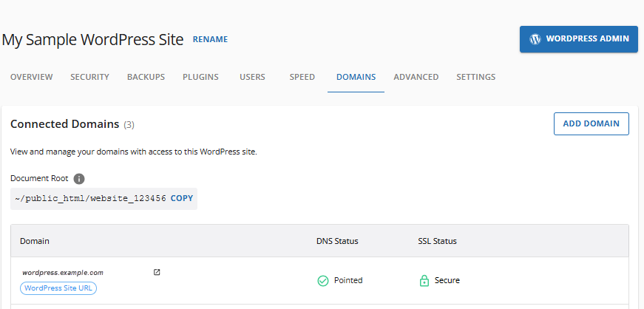This screenshot has width=644, height=309.
Task: Click the Document Root info icon
Action: pyautogui.click(x=79, y=179)
